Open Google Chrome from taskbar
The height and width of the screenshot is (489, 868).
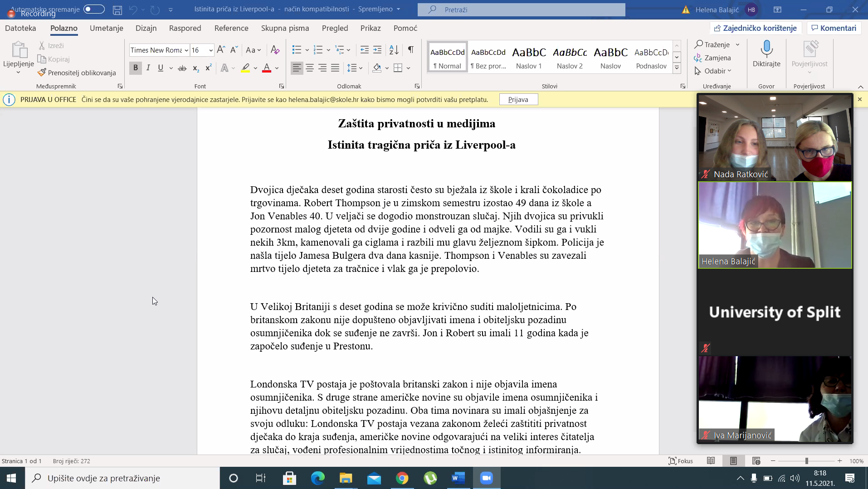point(402,478)
